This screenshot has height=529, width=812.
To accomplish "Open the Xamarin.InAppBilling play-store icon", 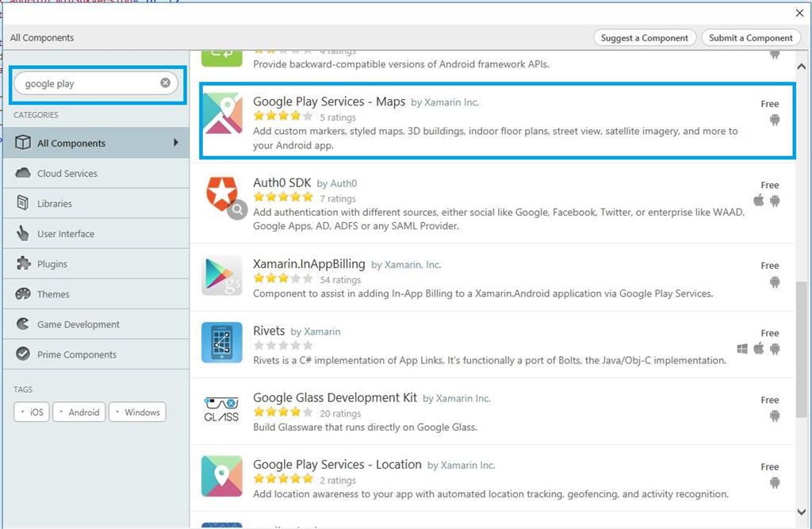I will point(222,275).
